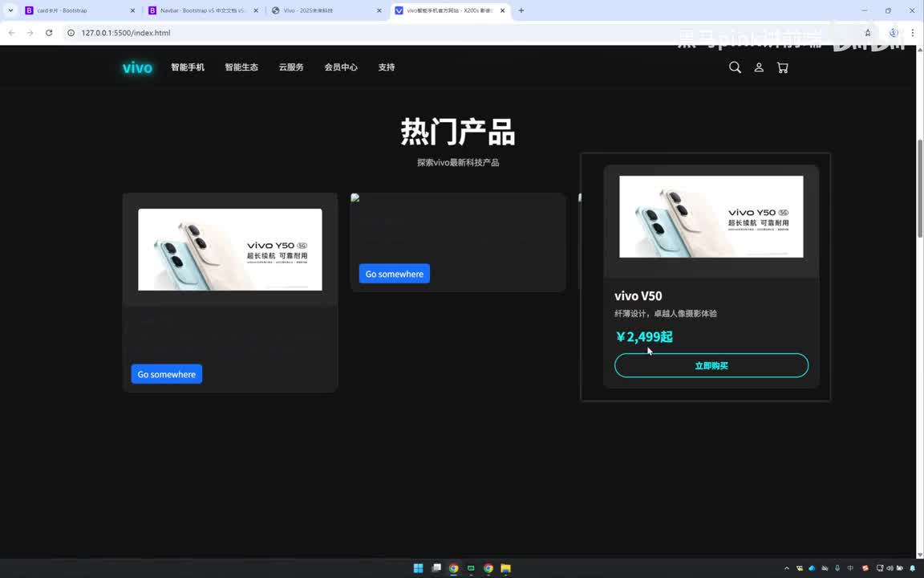Open the 支持 navigation item
The image size is (924, 578).
(386, 67)
